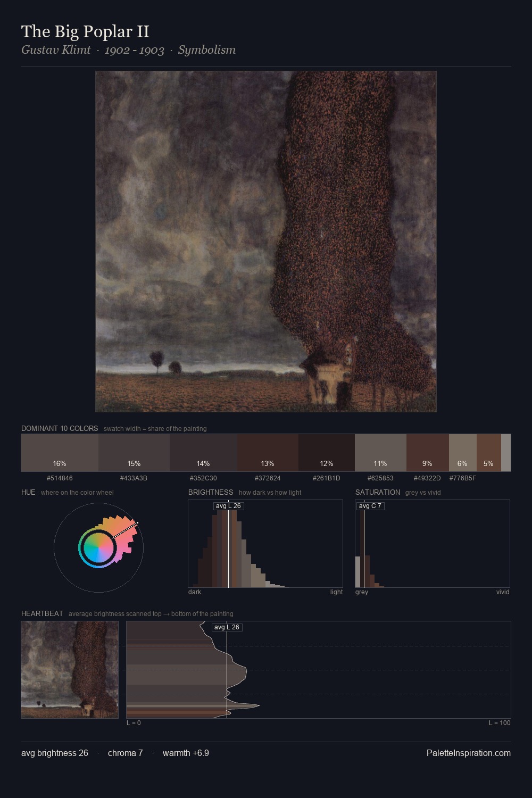The image size is (532, 798).
Task: Click hex label '#625853'
Action: [380, 478]
